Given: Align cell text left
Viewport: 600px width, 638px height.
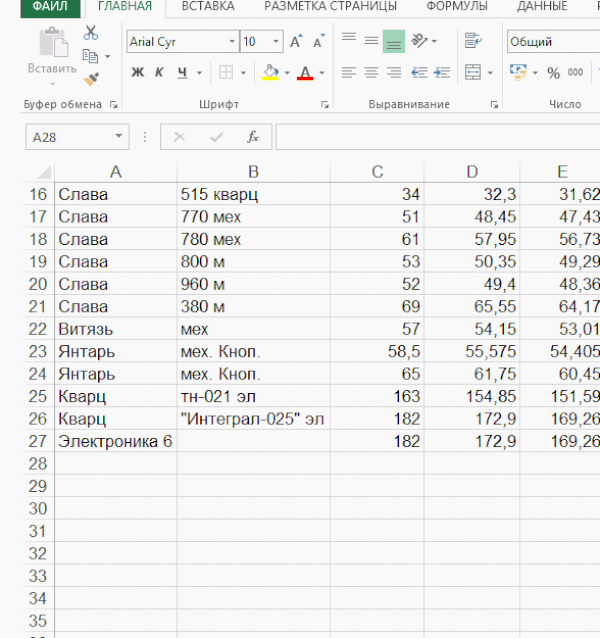Looking at the screenshot, I should click(349, 72).
